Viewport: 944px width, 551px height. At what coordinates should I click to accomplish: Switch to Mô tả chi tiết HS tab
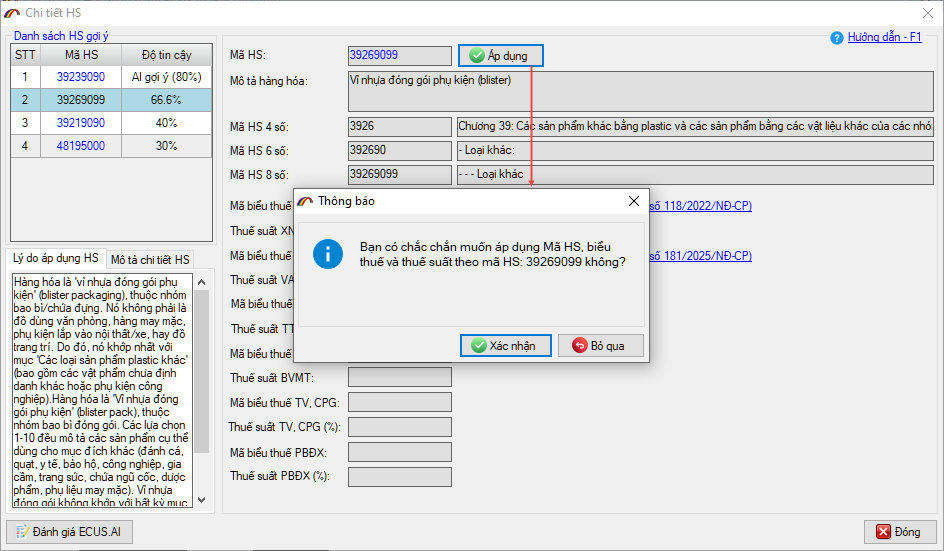click(150, 260)
